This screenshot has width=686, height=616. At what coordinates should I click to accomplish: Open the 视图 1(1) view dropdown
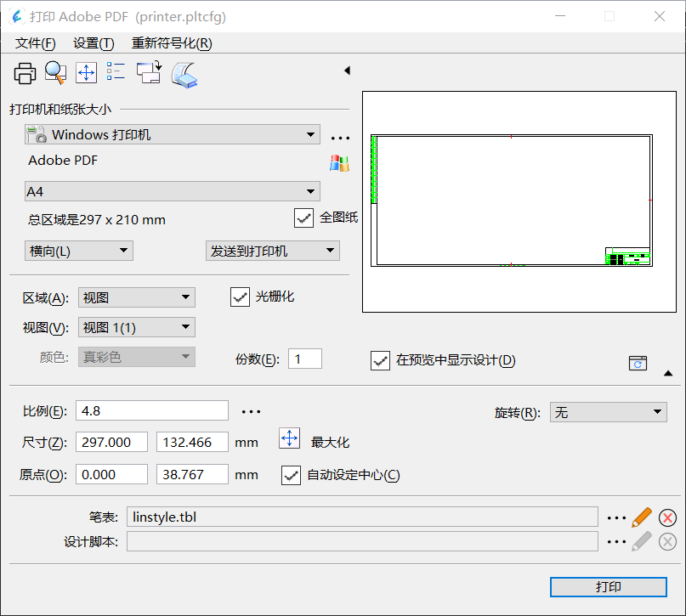tap(137, 327)
